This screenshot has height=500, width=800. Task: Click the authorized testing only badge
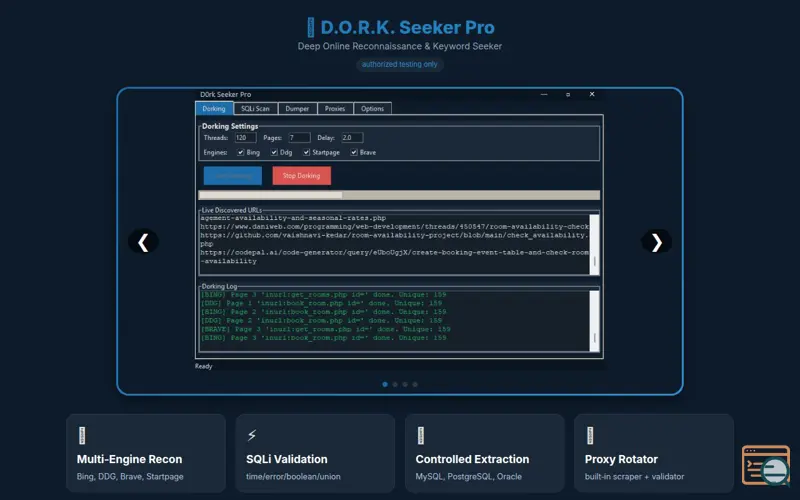coord(399,64)
